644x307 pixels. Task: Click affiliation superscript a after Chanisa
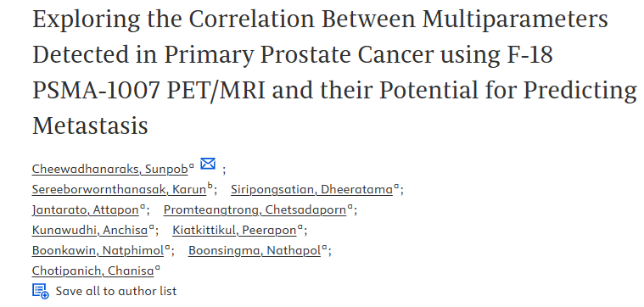(158, 268)
